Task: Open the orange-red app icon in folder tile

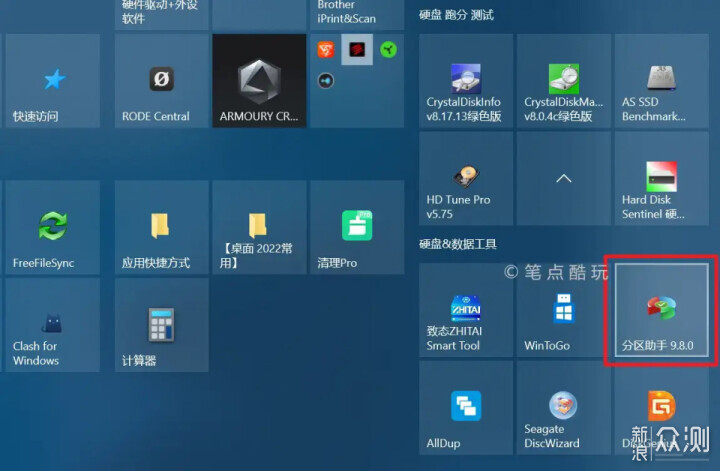Action: tap(326, 50)
